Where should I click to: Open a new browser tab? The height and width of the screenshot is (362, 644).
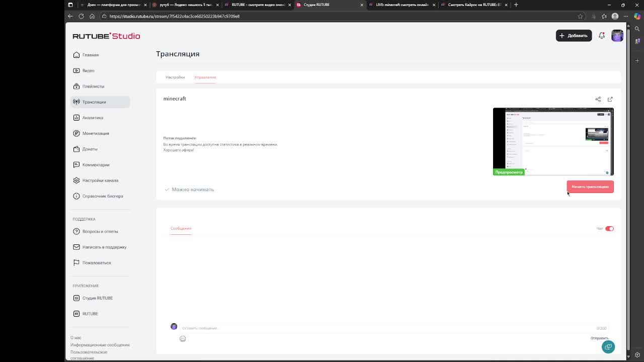[x=516, y=5]
